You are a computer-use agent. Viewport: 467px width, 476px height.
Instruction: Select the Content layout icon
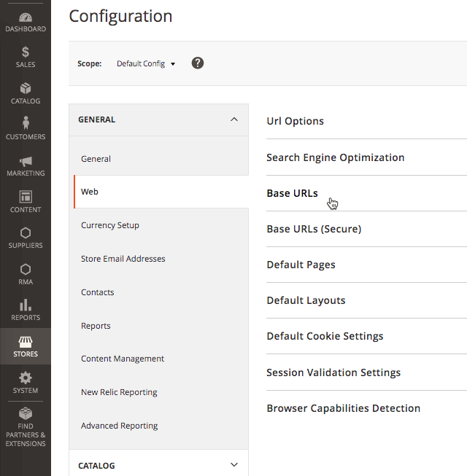click(26, 197)
